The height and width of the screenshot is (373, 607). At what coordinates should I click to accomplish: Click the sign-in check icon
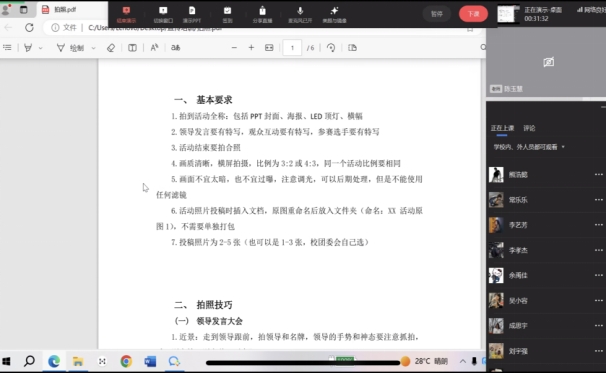(227, 14)
